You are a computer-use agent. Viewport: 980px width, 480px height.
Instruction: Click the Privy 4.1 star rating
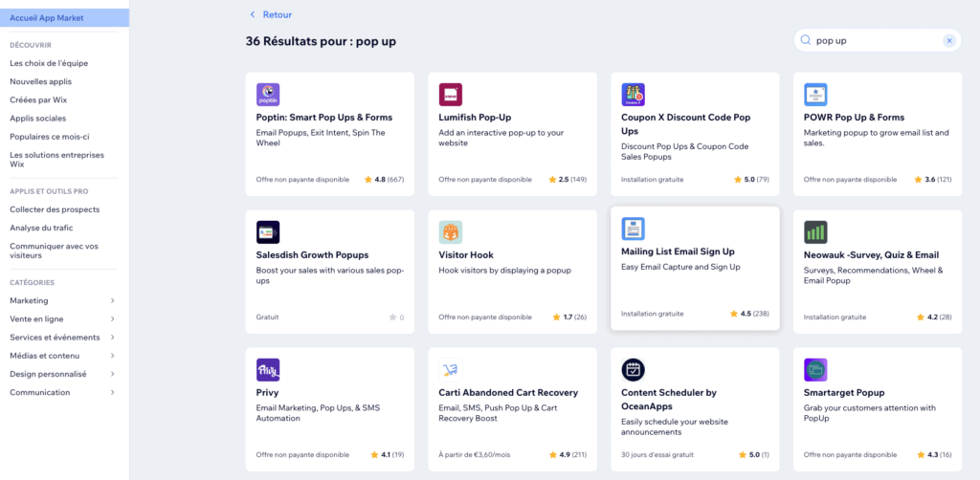click(x=388, y=454)
